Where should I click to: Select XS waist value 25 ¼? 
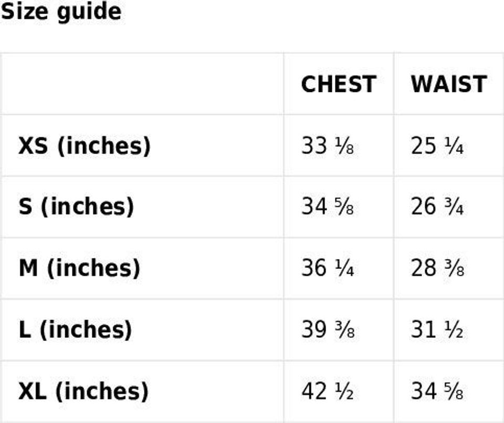[x=437, y=146]
